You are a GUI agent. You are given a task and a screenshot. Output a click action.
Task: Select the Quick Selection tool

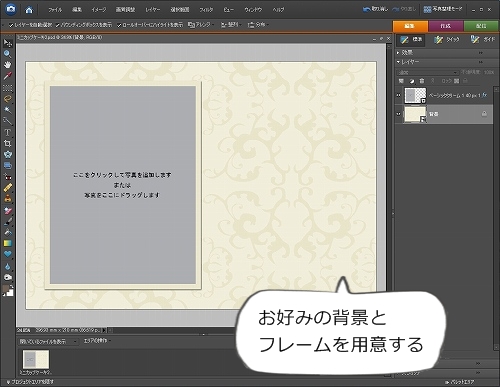tap(7, 121)
